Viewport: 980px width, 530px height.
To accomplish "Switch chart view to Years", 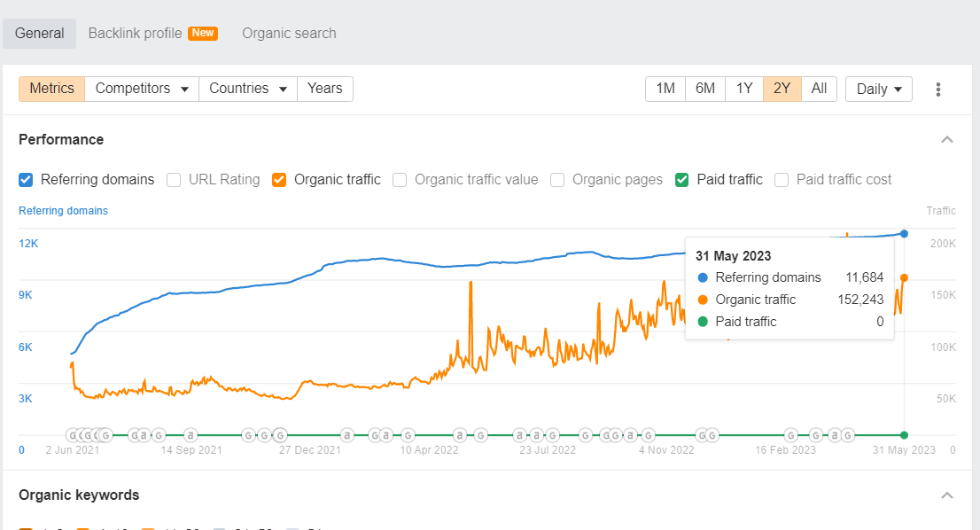I will click(x=324, y=89).
